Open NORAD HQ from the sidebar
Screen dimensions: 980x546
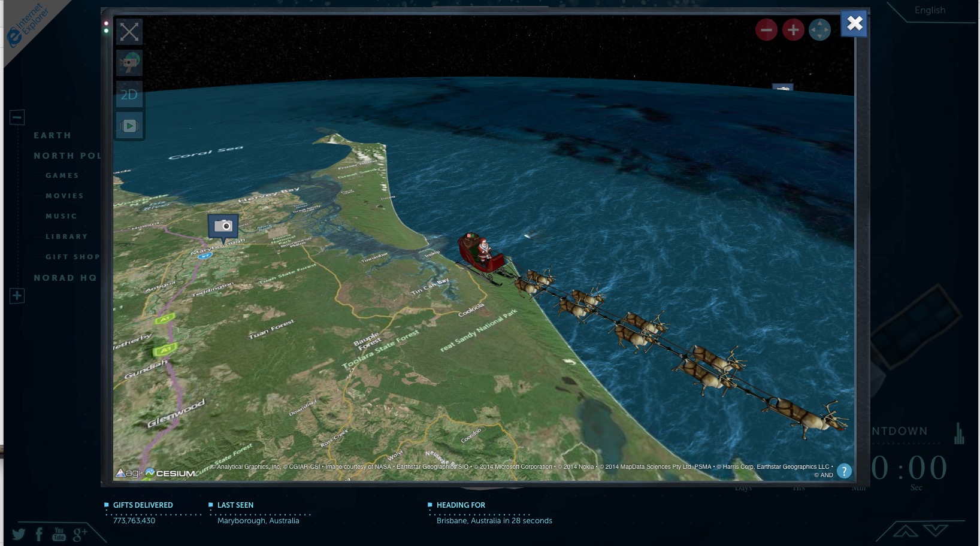point(65,277)
